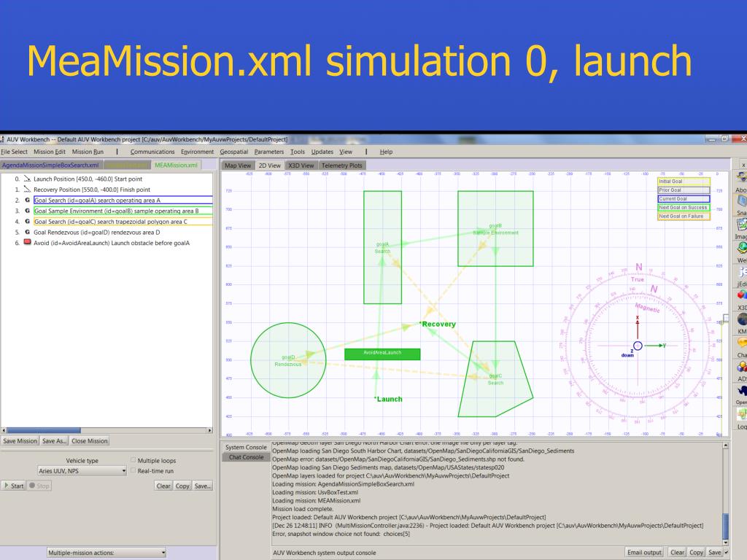Click Copy button under mission panel
747x560 pixels.
pyautogui.click(x=182, y=486)
